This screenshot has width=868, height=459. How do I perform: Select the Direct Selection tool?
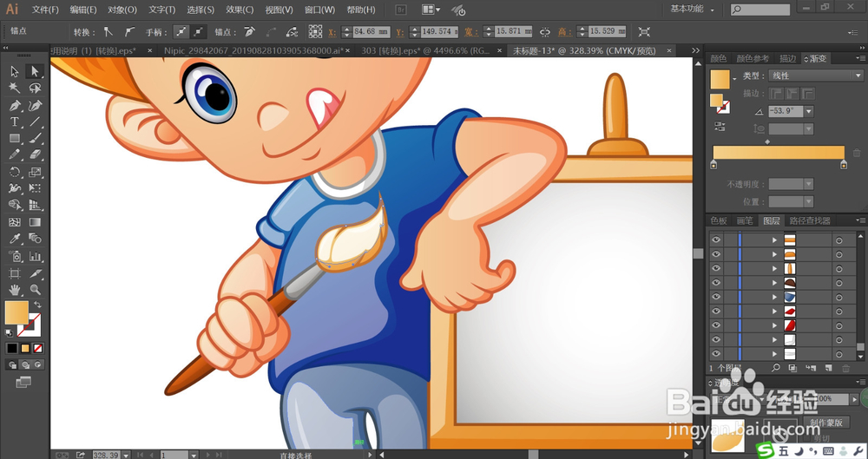click(35, 71)
